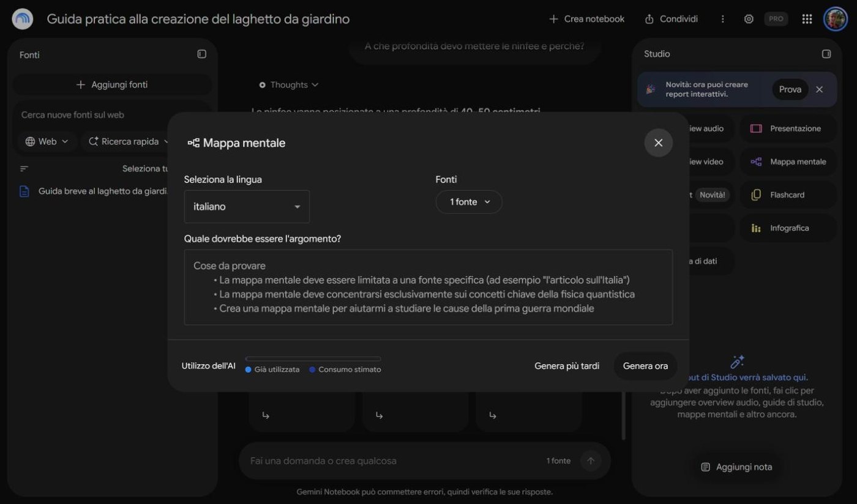Open the language dropdown showing italiano

pyautogui.click(x=247, y=207)
